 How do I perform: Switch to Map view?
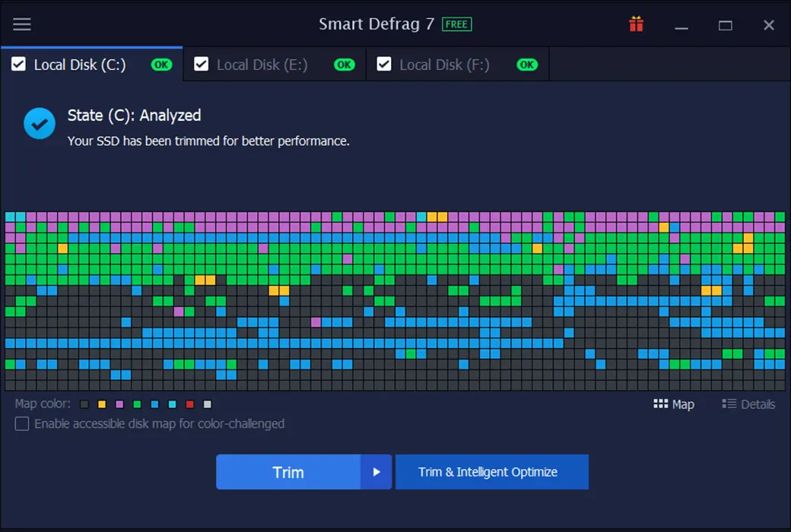(x=674, y=404)
